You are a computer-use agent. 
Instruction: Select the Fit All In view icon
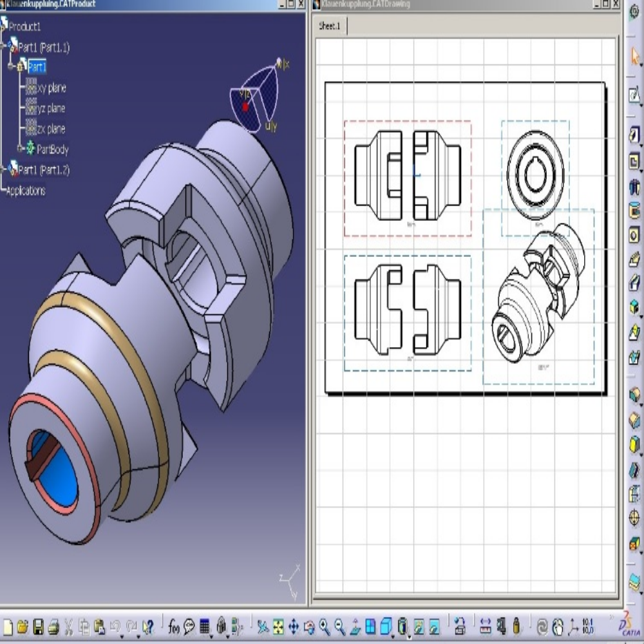pyautogui.click(x=278, y=626)
